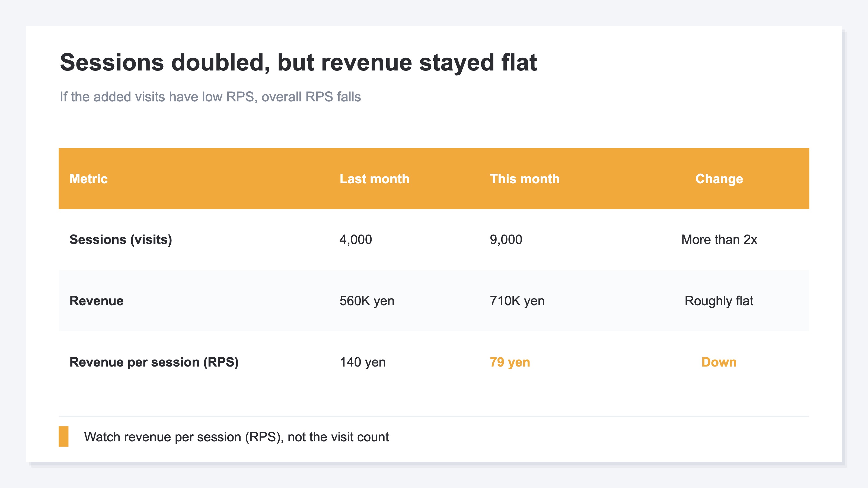The width and height of the screenshot is (868, 488).
Task: Click the '560K yen' revenue value
Action: [x=367, y=301]
